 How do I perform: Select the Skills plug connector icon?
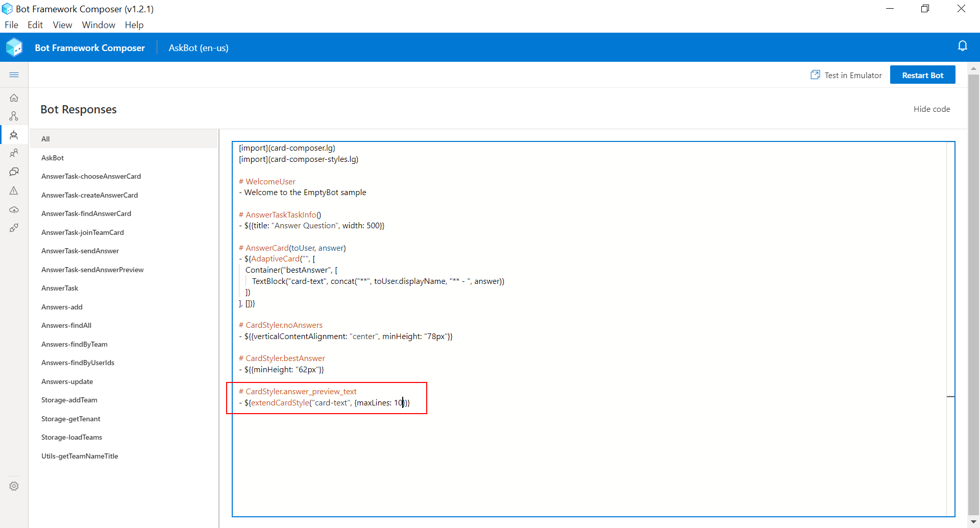[14, 228]
